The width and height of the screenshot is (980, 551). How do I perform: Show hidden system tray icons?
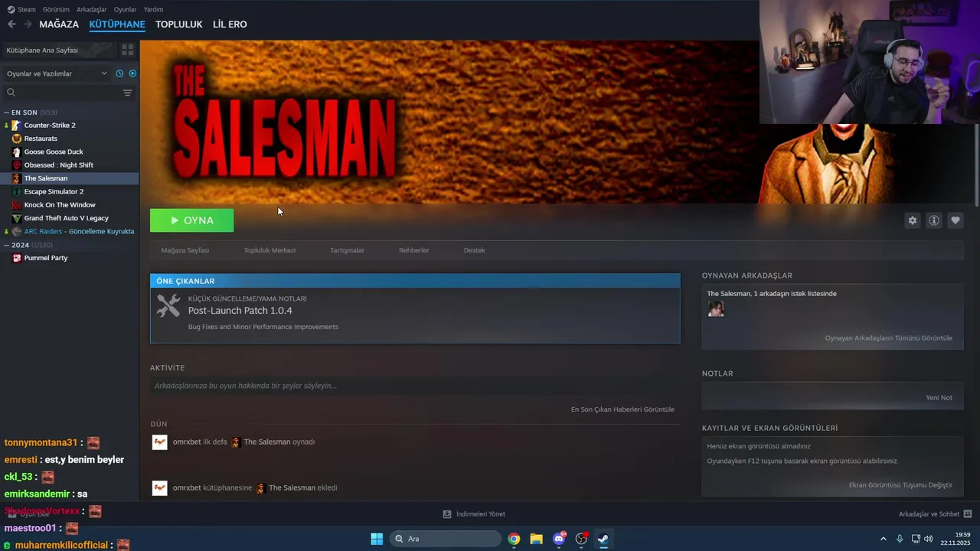883,539
